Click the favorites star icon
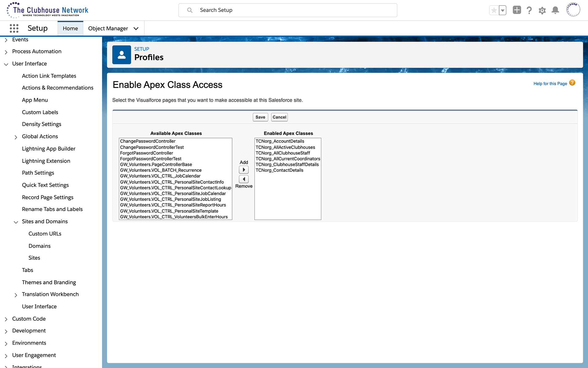 (494, 10)
